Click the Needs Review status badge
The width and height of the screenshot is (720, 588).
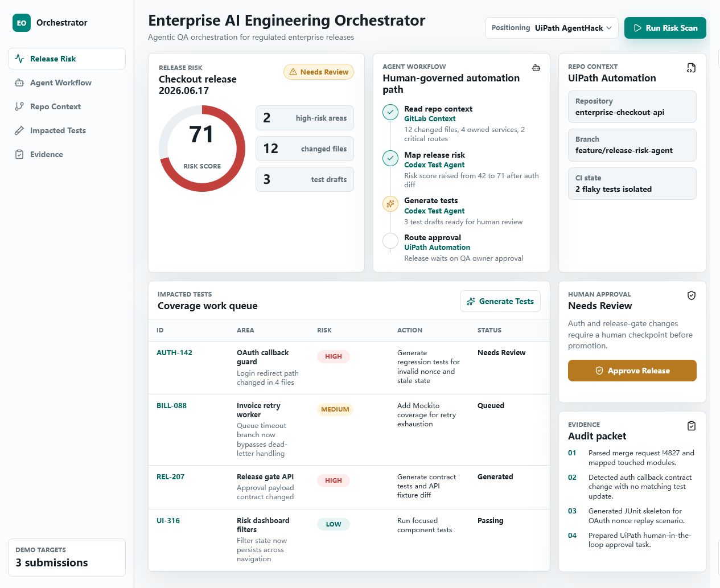click(x=319, y=72)
